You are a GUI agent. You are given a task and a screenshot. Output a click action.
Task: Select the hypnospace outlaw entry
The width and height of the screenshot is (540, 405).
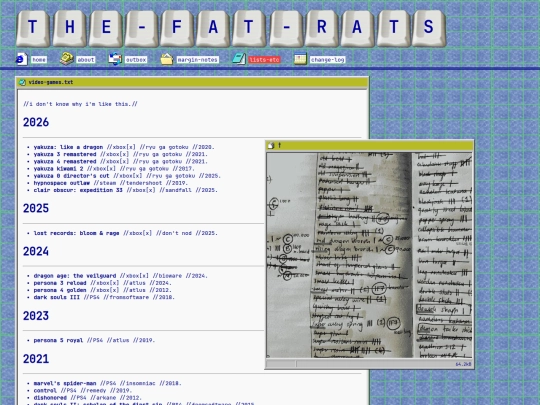pos(111,183)
